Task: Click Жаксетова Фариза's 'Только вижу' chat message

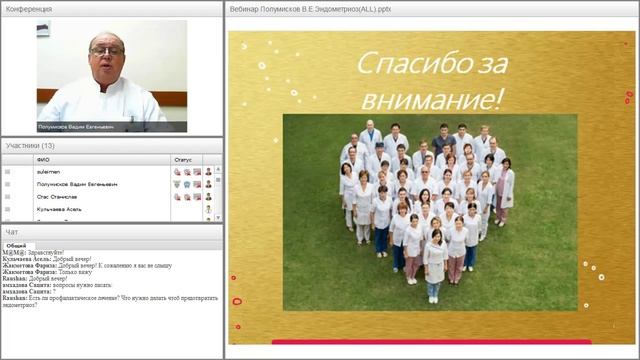Action: click(47, 272)
